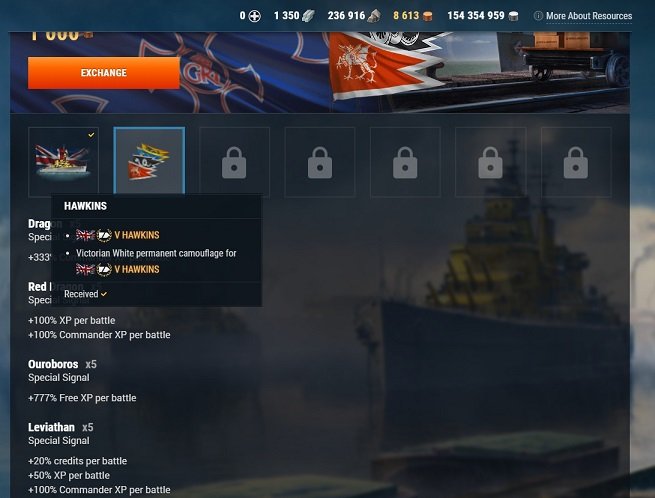Click the Leviathan special signal entry
The width and height of the screenshot is (655, 498).
tap(99, 458)
